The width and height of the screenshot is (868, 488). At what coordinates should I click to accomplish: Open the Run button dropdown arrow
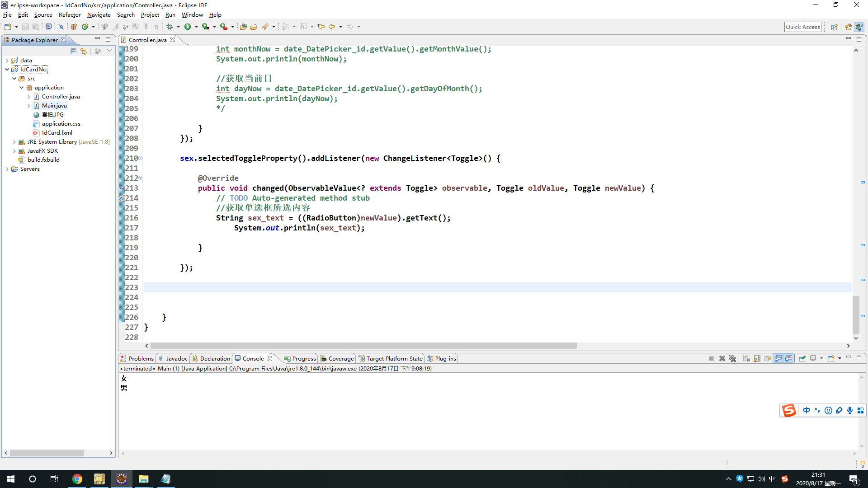click(x=196, y=27)
